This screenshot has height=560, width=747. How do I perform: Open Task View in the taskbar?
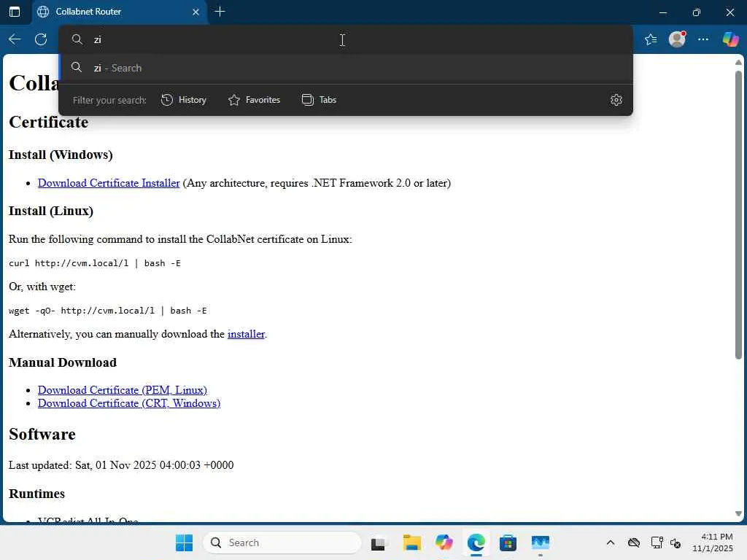coord(379,542)
